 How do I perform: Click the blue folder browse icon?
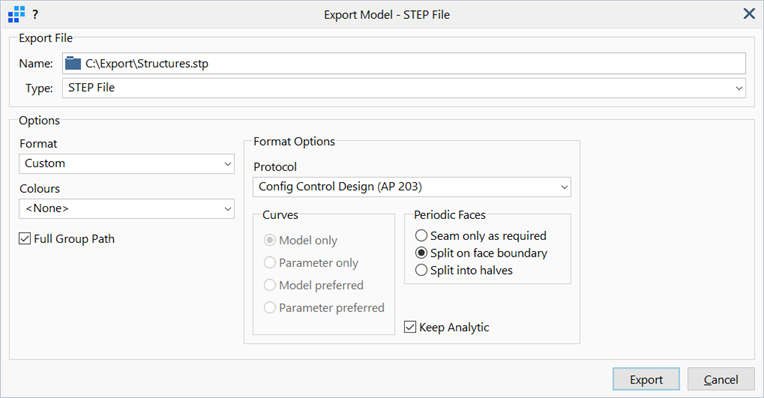pyautogui.click(x=73, y=63)
